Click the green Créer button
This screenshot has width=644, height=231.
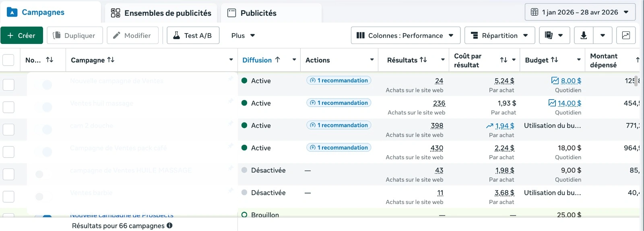click(x=21, y=35)
